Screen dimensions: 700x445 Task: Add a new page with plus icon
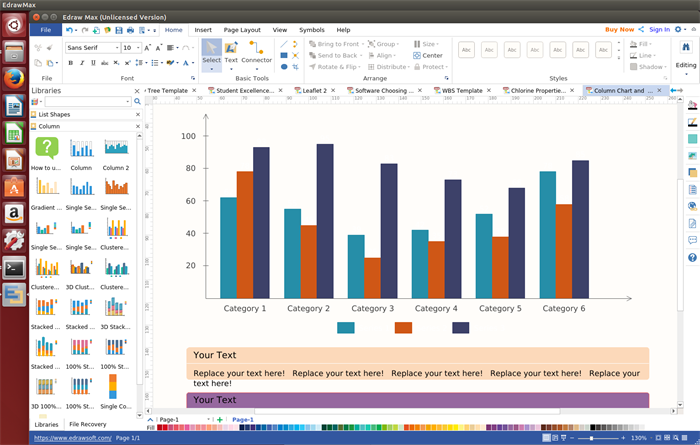tap(220, 419)
